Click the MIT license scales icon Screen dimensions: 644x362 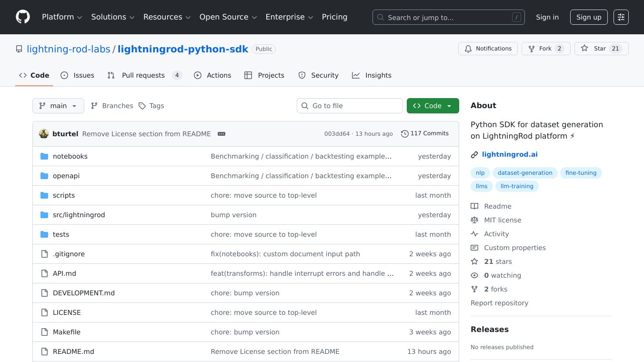pyautogui.click(x=474, y=220)
